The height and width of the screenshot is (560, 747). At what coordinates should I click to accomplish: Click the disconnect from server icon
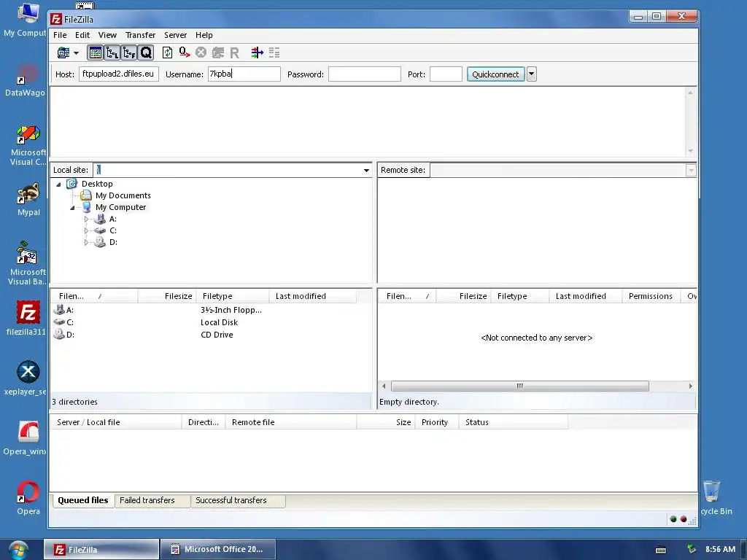218,52
